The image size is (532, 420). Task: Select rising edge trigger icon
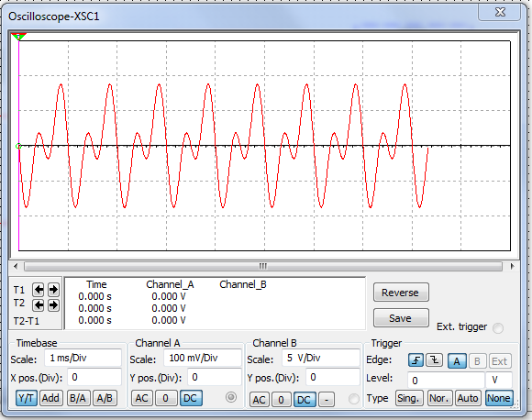(416, 360)
